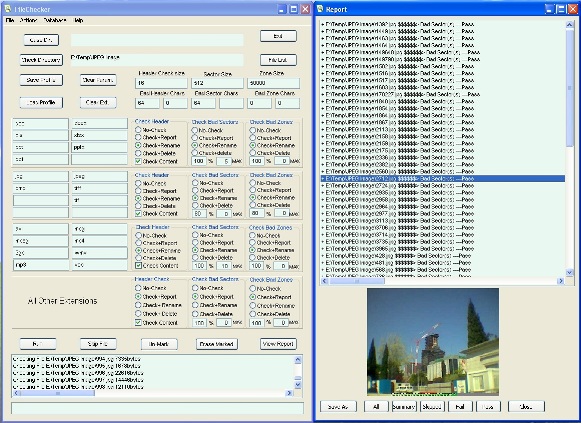The height and width of the screenshot is (423, 581).
Task: Disable Check Content for All Other Extensions
Action: [138, 322]
